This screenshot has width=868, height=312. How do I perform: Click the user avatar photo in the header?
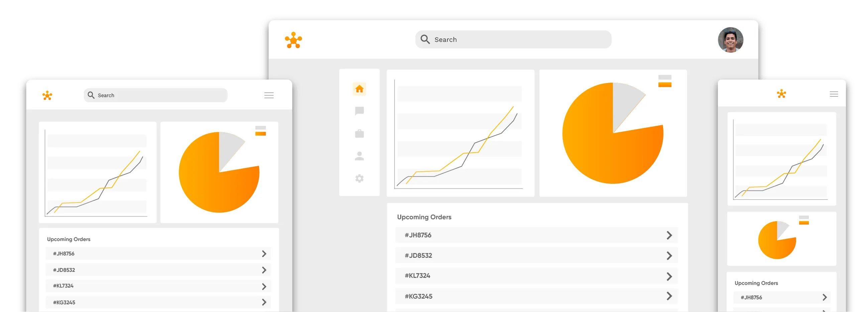tap(730, 41)
